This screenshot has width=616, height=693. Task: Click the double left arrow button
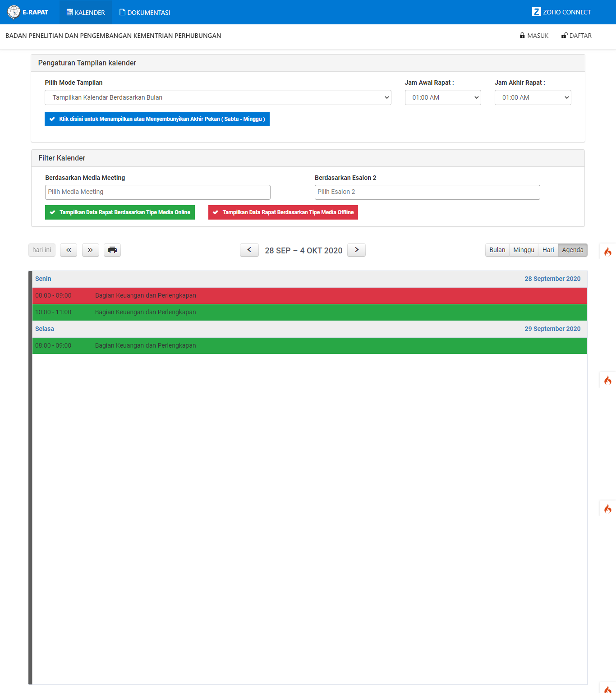(x=69, y=250)
